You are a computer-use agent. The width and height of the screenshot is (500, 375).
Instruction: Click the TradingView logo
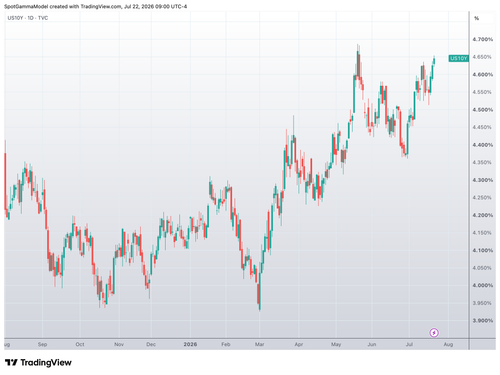point(38,362)
